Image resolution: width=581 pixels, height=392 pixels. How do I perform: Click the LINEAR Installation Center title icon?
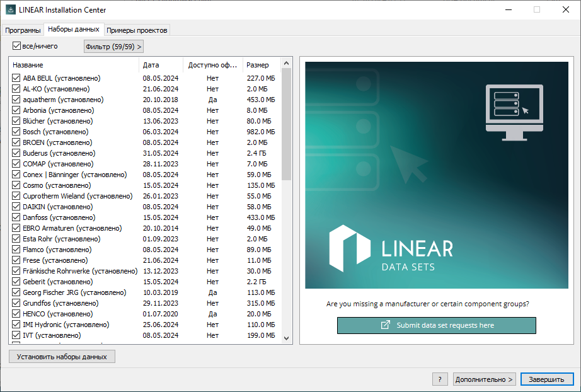[x=10, y=9]
